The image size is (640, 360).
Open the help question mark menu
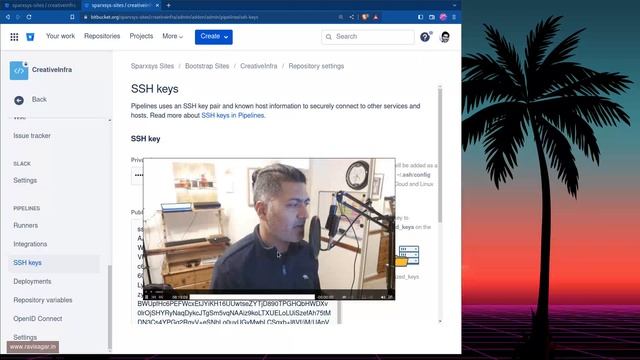click(x=425, y=37)
